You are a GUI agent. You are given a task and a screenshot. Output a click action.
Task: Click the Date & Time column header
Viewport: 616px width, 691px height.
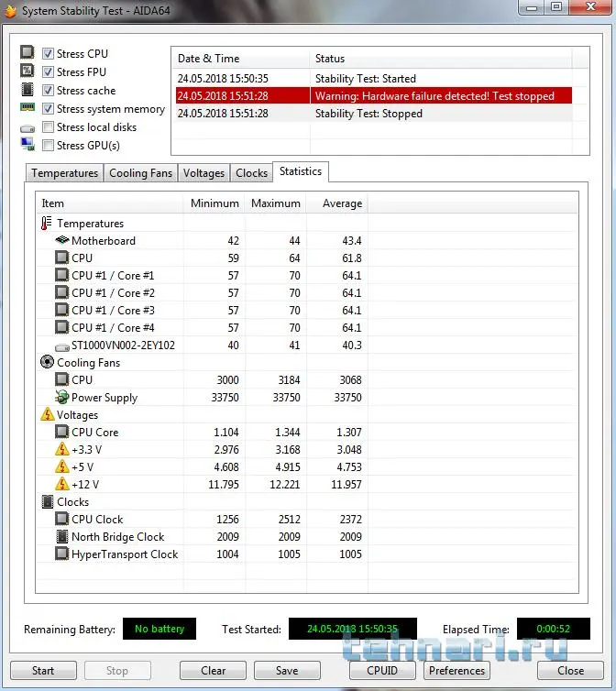[x=241, y=58]
